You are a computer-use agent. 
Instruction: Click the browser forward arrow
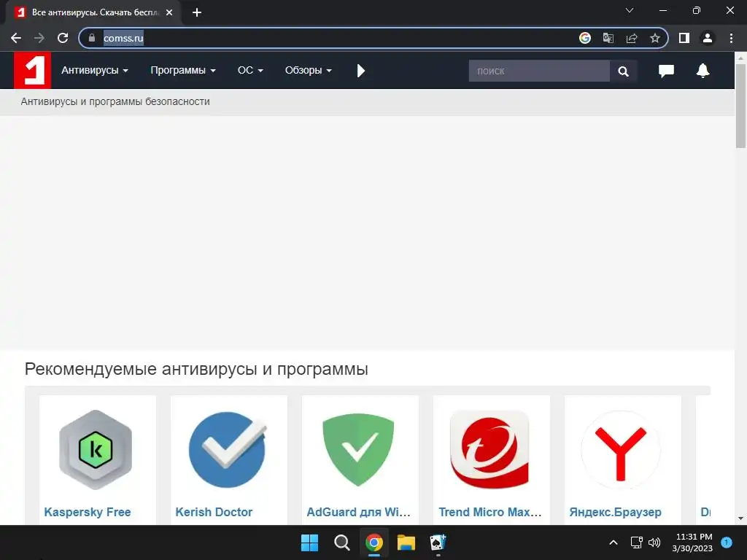click(39, 38)
